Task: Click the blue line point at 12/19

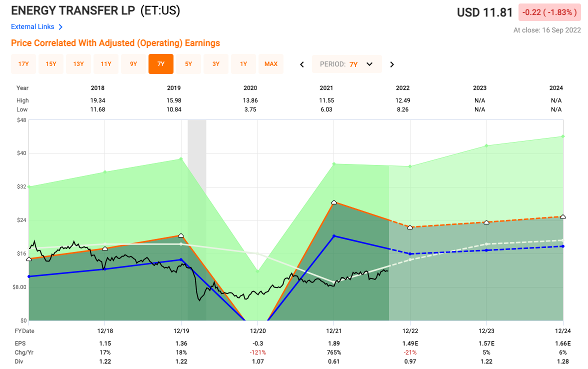Action: (181, 259)
